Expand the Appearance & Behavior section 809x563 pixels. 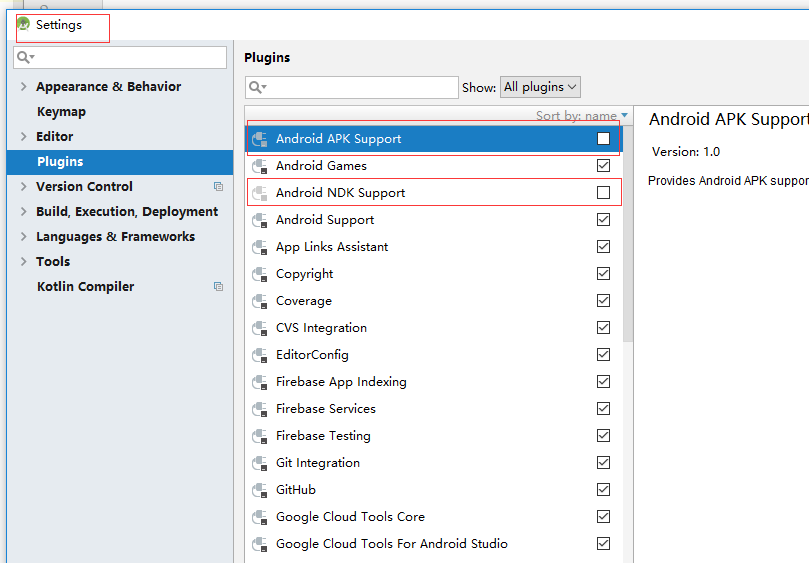click(23, 87)
